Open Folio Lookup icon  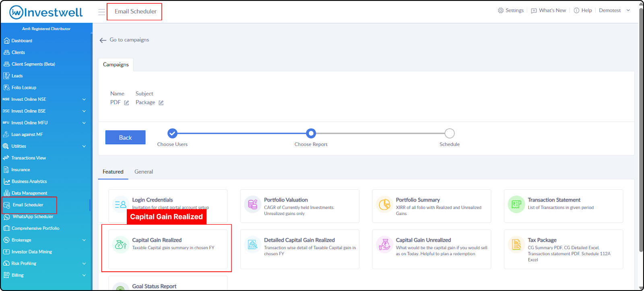[x=6, y=87]
